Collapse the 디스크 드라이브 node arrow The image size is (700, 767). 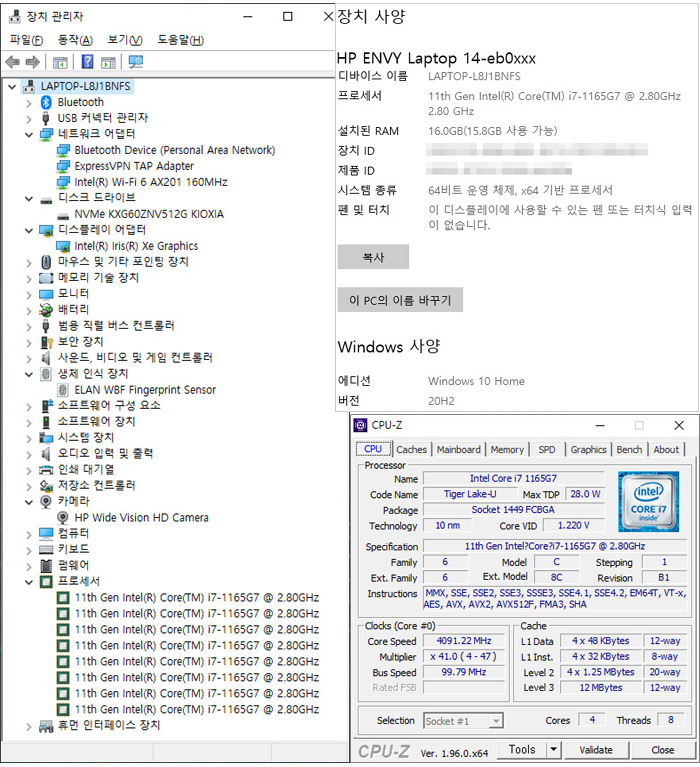(x=29, y=199)
